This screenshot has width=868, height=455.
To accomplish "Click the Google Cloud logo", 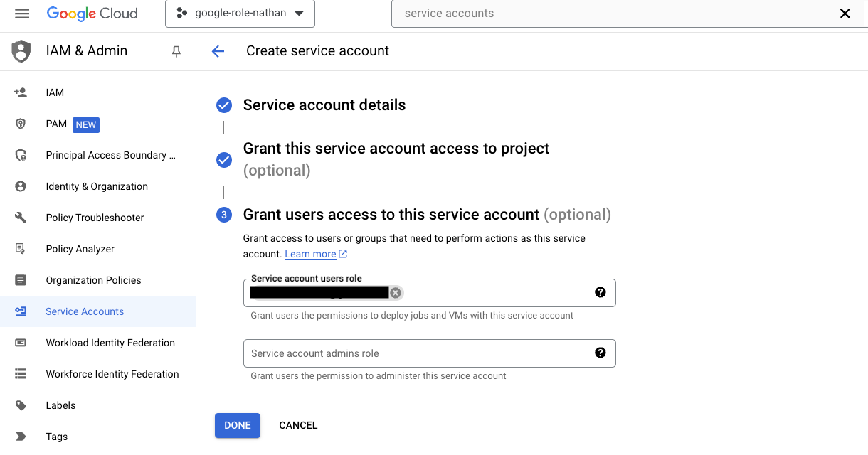I will (92, 14).
